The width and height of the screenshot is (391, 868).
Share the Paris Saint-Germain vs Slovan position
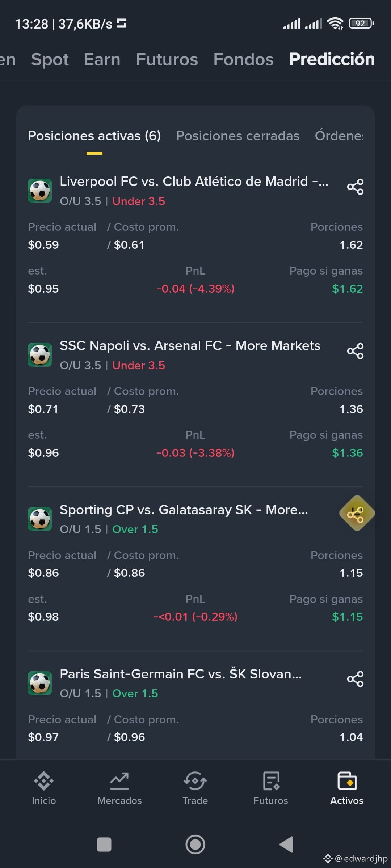[355, 679]
